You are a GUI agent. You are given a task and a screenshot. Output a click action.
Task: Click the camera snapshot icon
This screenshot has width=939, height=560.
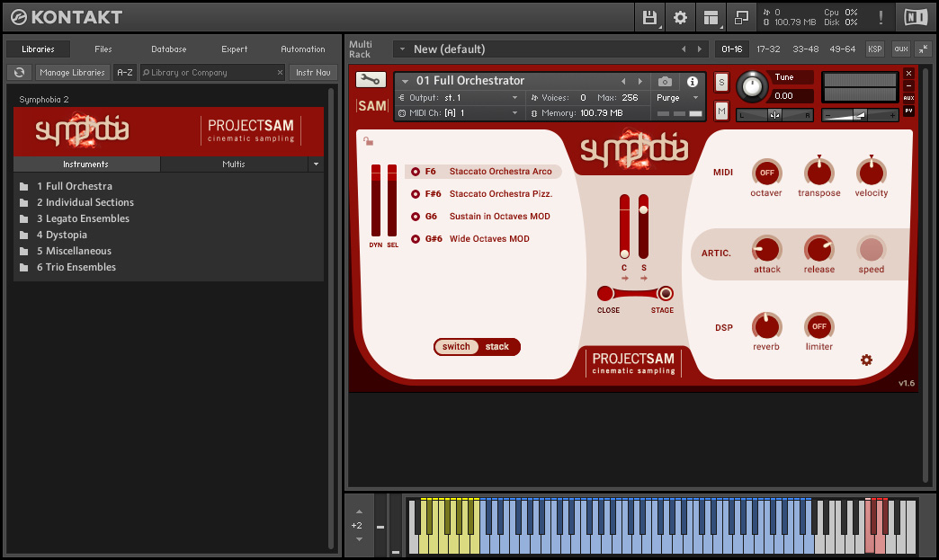click(665, 82)
